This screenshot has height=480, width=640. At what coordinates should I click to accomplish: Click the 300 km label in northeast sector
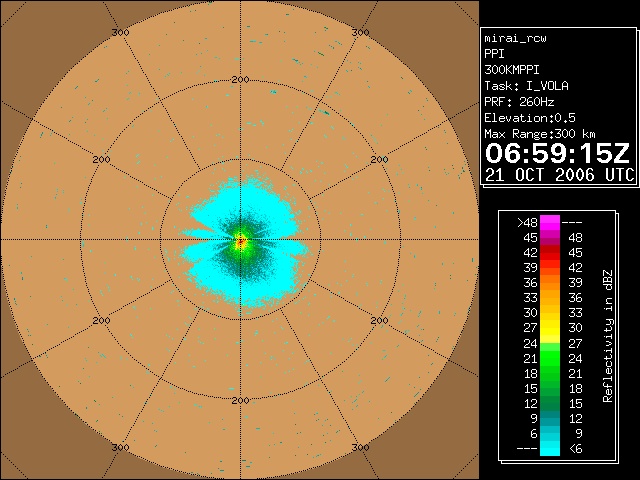point(360,32)
